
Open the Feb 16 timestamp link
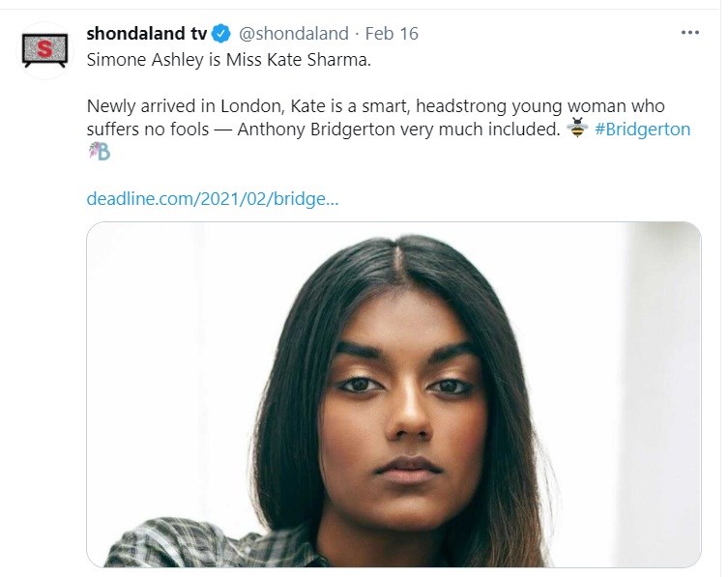click(x=394, y=34)
